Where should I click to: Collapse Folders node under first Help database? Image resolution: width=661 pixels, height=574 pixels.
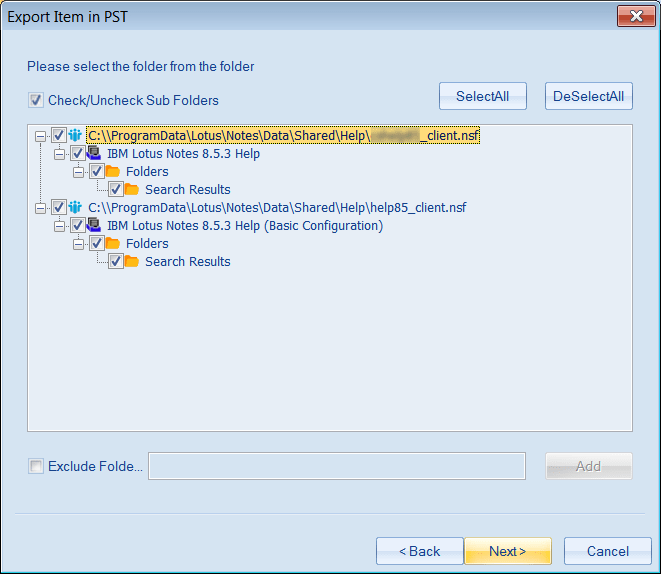[x=78, y=172]
